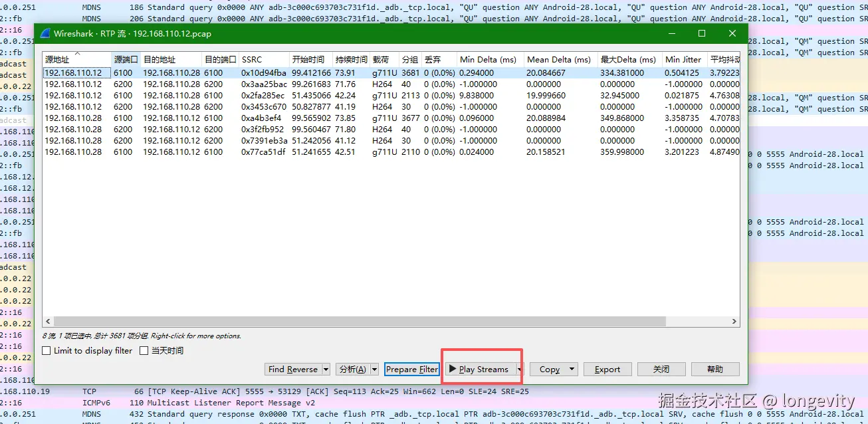Click MDNS packet 206 row in main window
Screen dimensions: 868x424
434,19
